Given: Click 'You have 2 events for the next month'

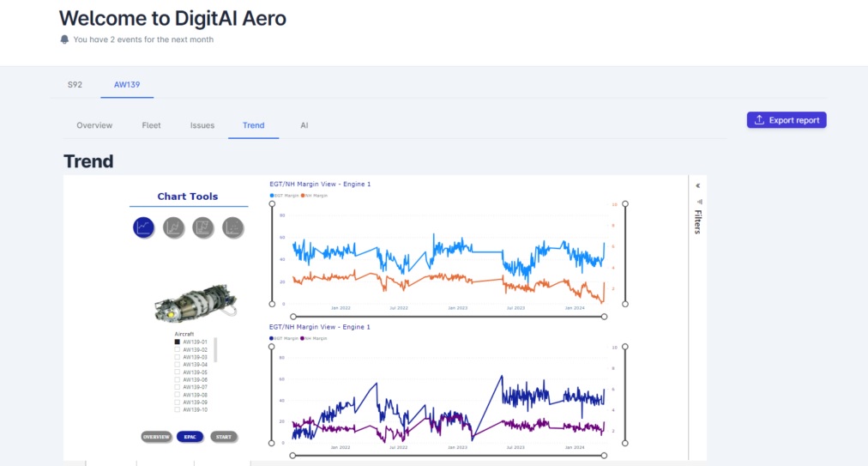Looking at the screenshot, I should pyautogui.click(x=143, y=39).
